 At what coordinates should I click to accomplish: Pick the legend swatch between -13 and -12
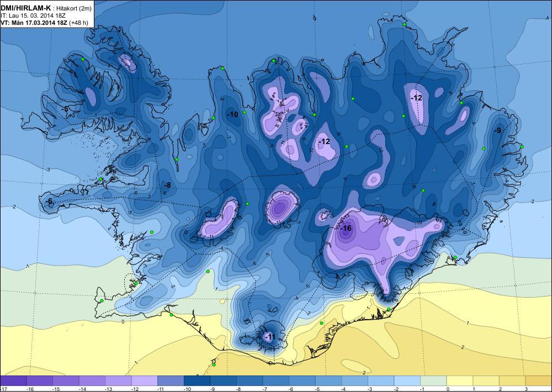118,381
